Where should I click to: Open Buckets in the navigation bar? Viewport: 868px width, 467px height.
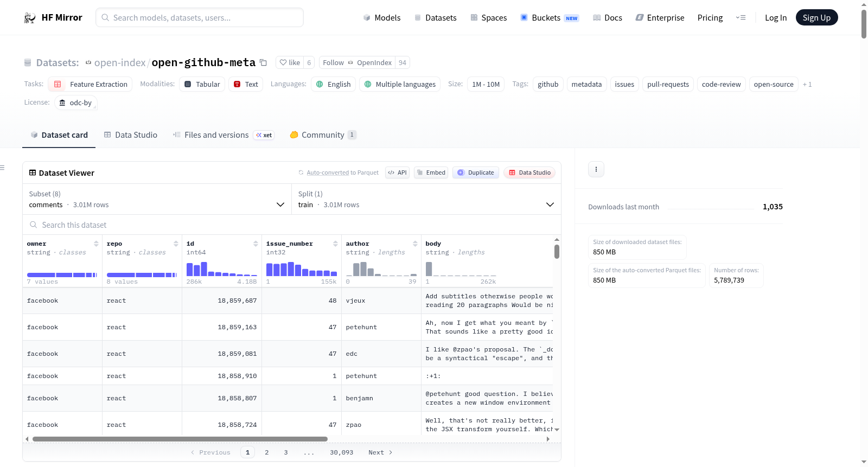pos(550,18)
